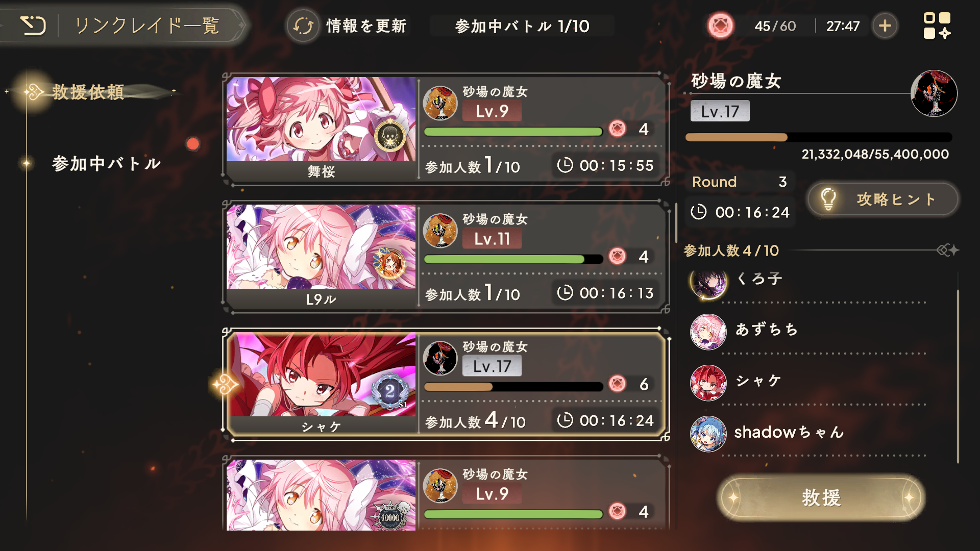Screen dimensions: 980x551
Task: Click the 砂場の魔女 boss portrait icon
Action: pyautogui.click(x=934, y=93)
